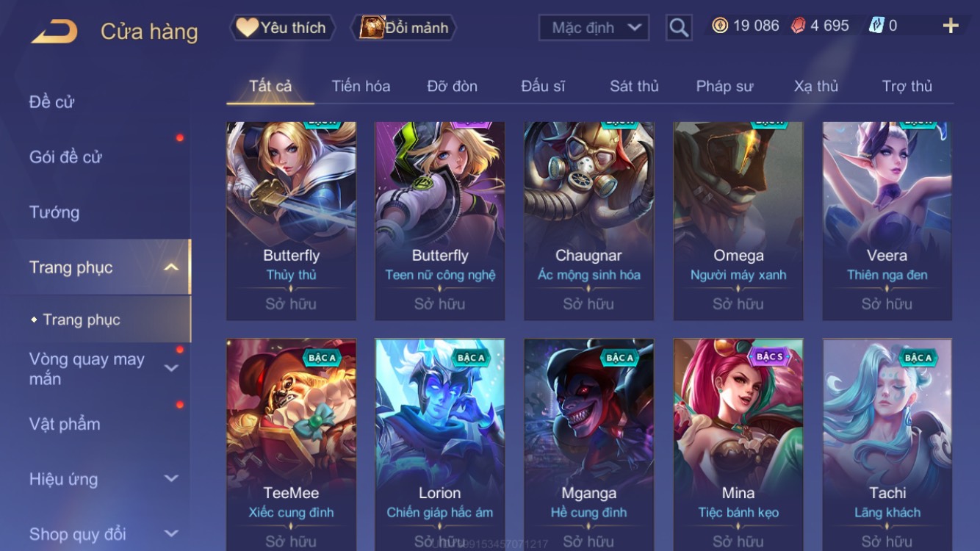This screenshot has height=551, width=980.
Task: Tap the back arrow icon
Action: click(54, 31)
